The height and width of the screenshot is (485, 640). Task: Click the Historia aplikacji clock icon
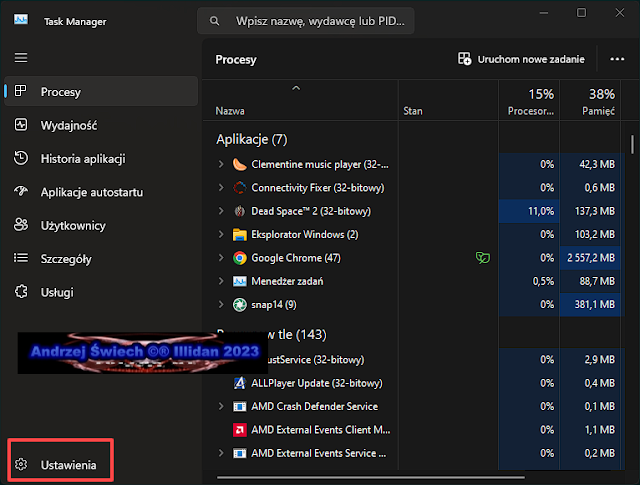point(21,158)
